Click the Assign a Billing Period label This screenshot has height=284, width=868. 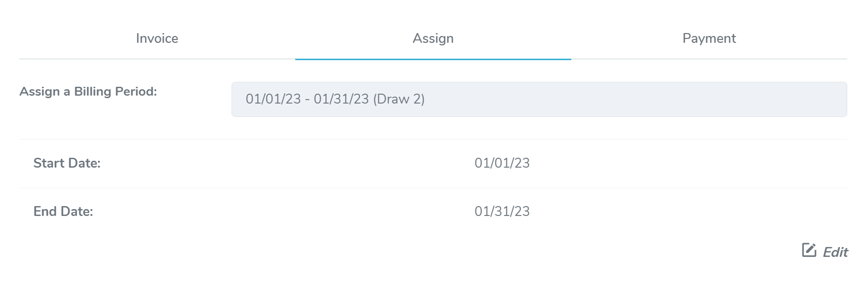(x=88, y=92)
